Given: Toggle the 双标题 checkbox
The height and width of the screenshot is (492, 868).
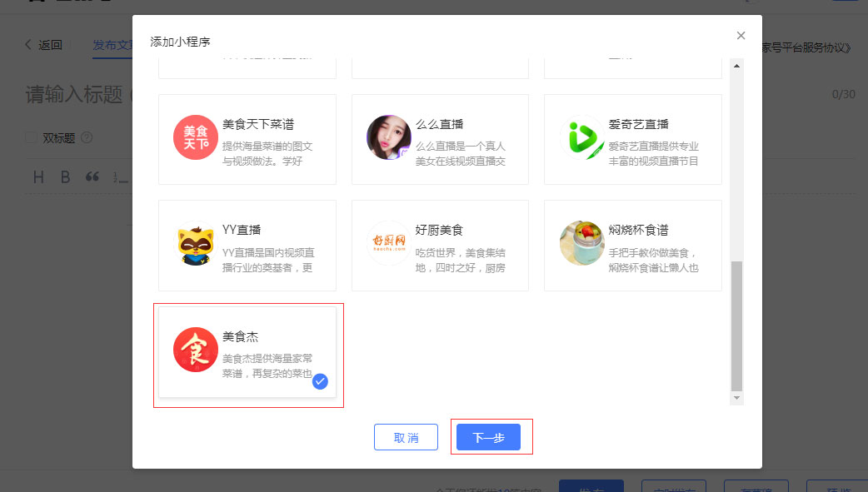Looking at the screenshot, I should click(x=31, y=137).
